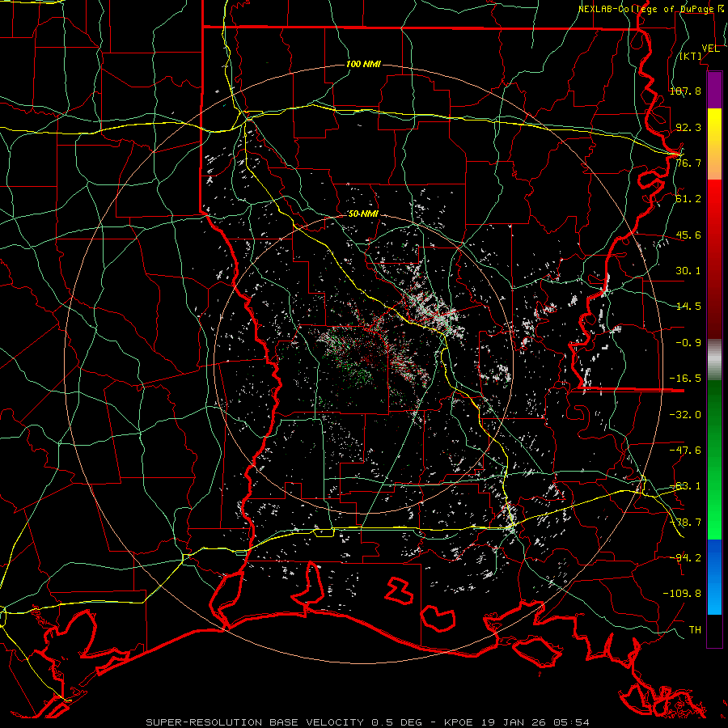The image size is (728, 728).
Task: Click the 61.2 value on velocity scale
Action: click(x=688, y=199)
